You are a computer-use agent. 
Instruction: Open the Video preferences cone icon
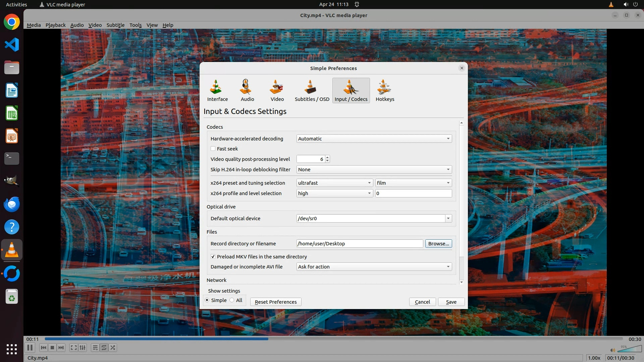[277, 88]
